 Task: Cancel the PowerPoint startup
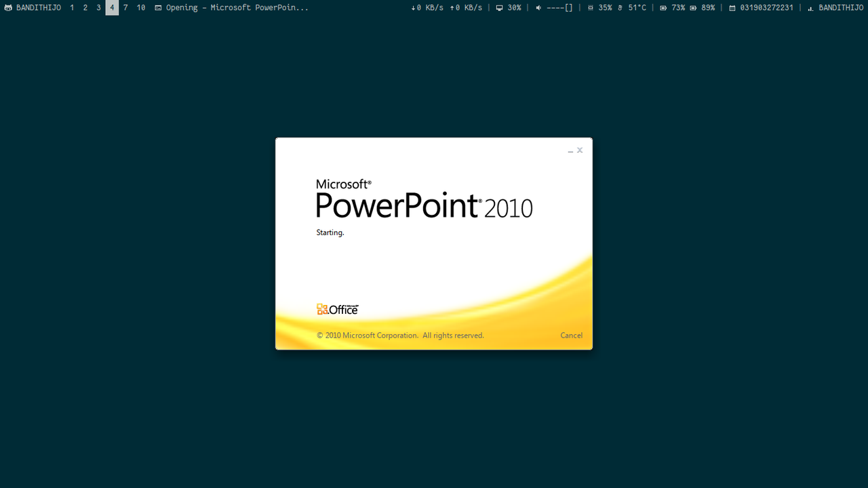pos(571,335)
